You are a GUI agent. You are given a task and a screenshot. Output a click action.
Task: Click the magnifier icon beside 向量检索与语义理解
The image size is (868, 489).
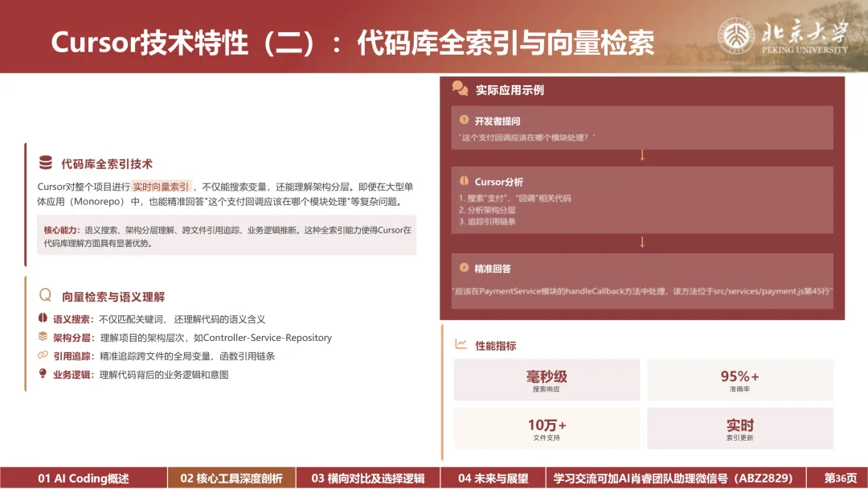[x=45, y=295]
